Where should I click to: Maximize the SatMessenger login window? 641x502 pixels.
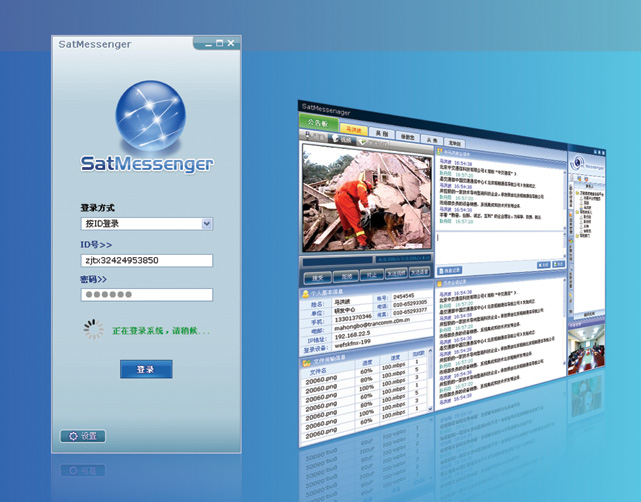(x=220, y=43)
